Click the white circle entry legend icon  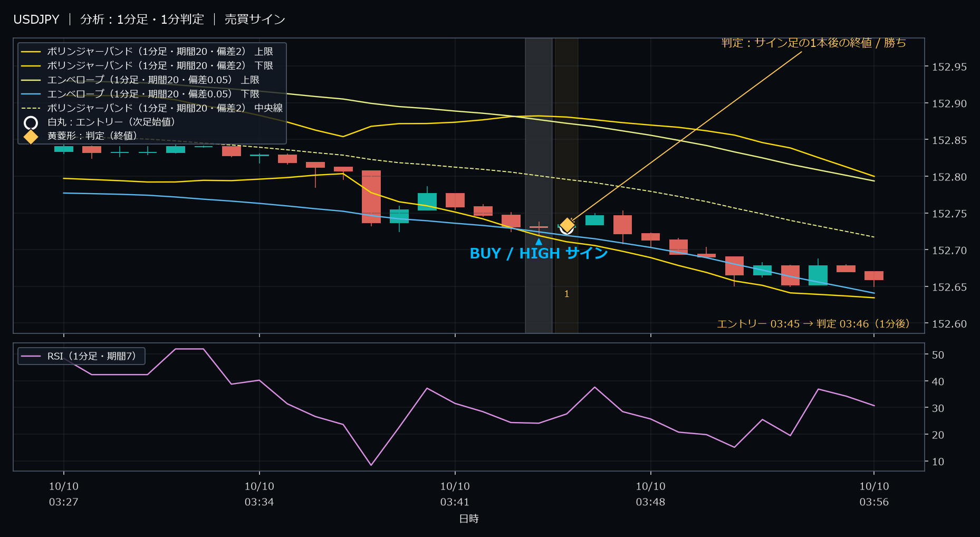pyautogui.click(x=31, y=123)
